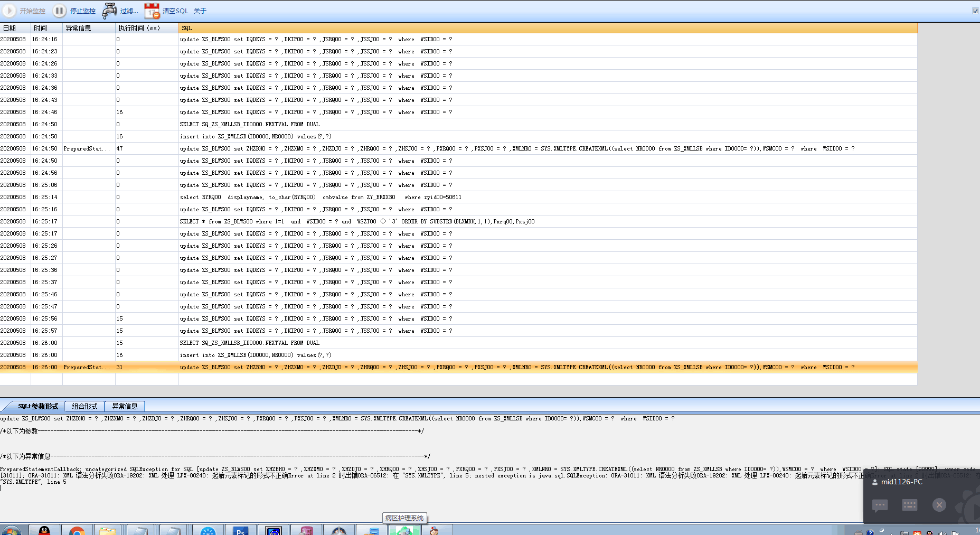The width and height of the screenshot is (980, 535).
Task: Open the chat bubble icon in the mid1126-PC popup
Action: [x=880, y=505]
